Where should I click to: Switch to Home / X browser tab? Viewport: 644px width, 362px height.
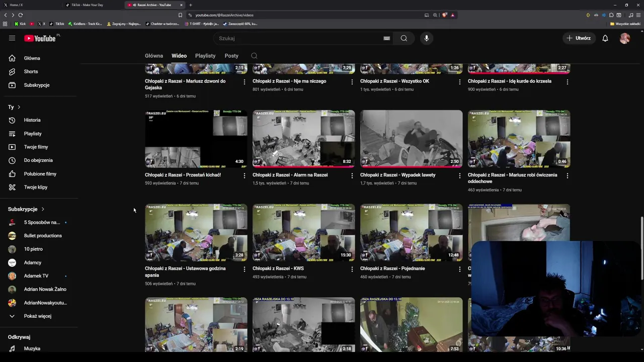click(x=30, y=5)
